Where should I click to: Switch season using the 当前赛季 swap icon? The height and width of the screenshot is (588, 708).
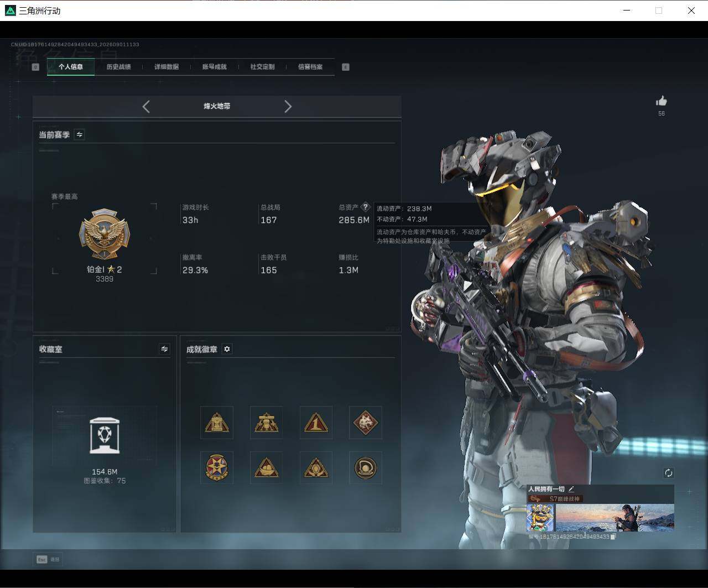[80, 134]
